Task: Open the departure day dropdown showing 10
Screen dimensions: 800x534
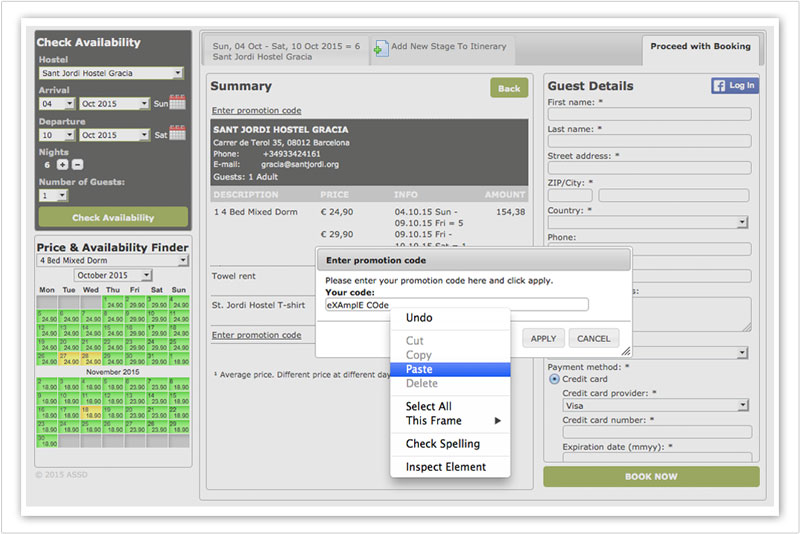Action: pos(57,135)
